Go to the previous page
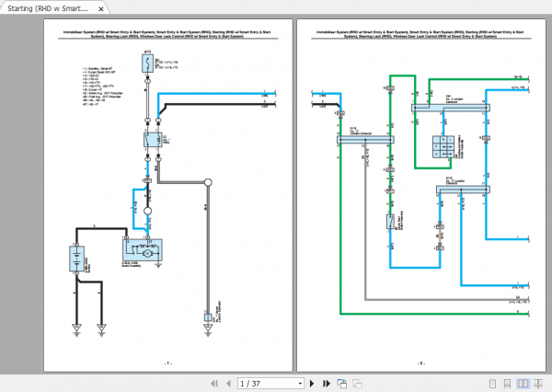Screen dimensions: 552x392 [x=227, y=383]
